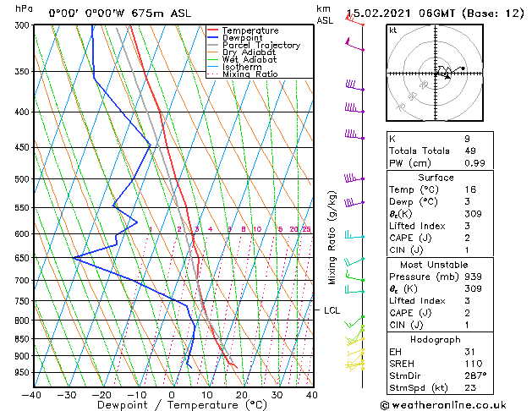Click the 'kt' label in the hodograph
Screen dimensions: 532x411
click(x=393, y=30)
